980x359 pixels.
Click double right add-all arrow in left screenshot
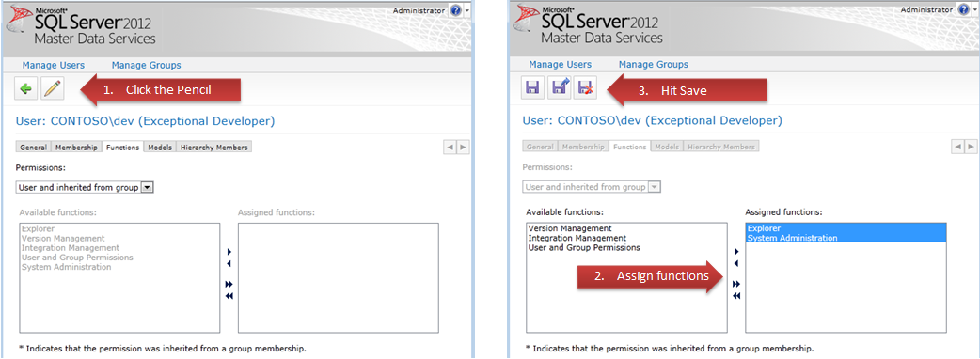click(x=229, y=284)
